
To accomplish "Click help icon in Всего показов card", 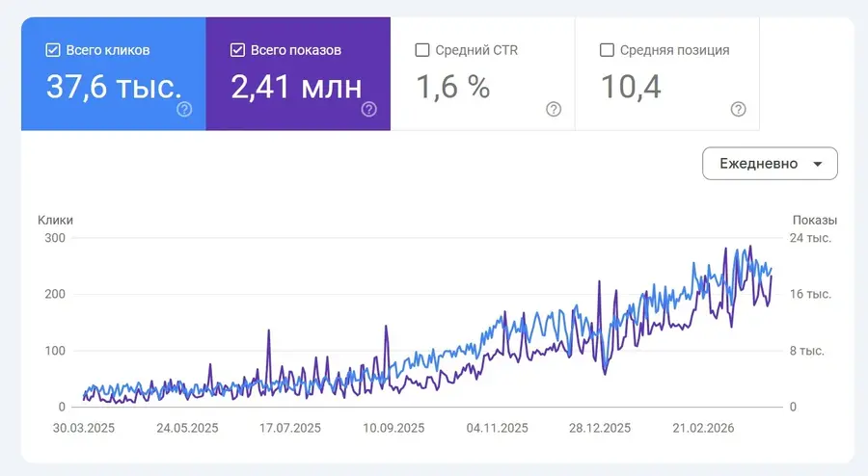I will [368, 109].
